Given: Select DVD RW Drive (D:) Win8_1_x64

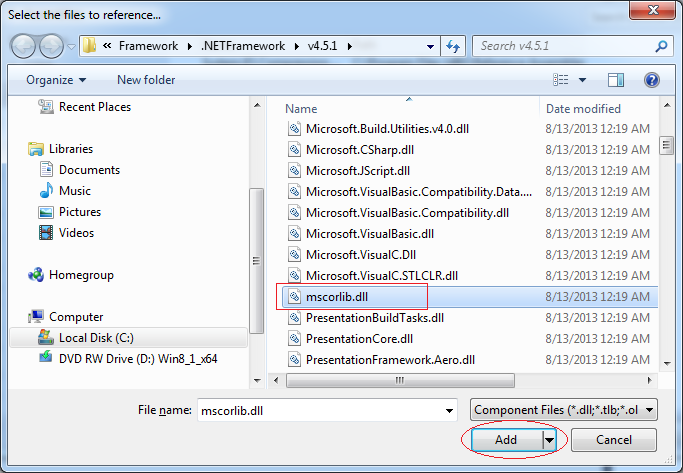Looking at the screenshot, I should click(128, 359).
